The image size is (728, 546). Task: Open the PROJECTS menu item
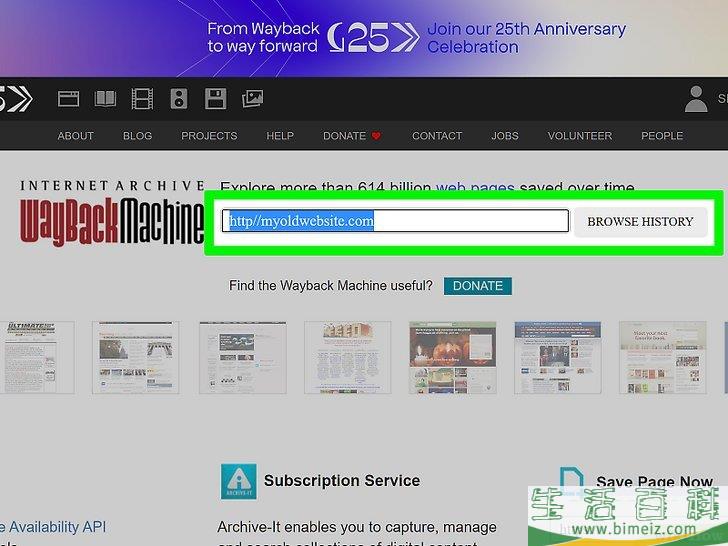209,136
